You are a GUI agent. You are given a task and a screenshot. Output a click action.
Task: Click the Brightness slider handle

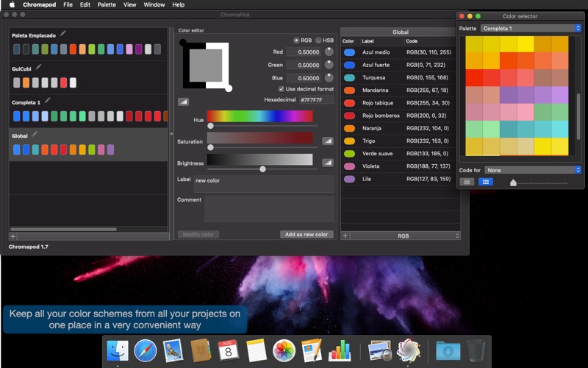pos(263,169)
